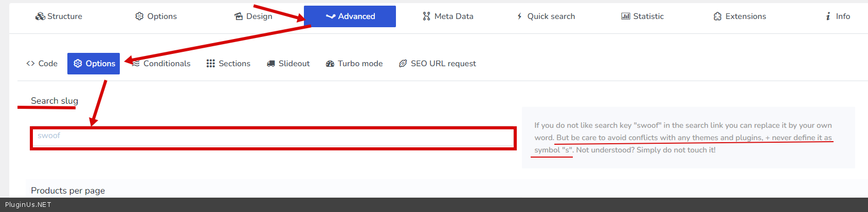Focus the Search slug input field
868x212 pixels.
pos(273,136)
